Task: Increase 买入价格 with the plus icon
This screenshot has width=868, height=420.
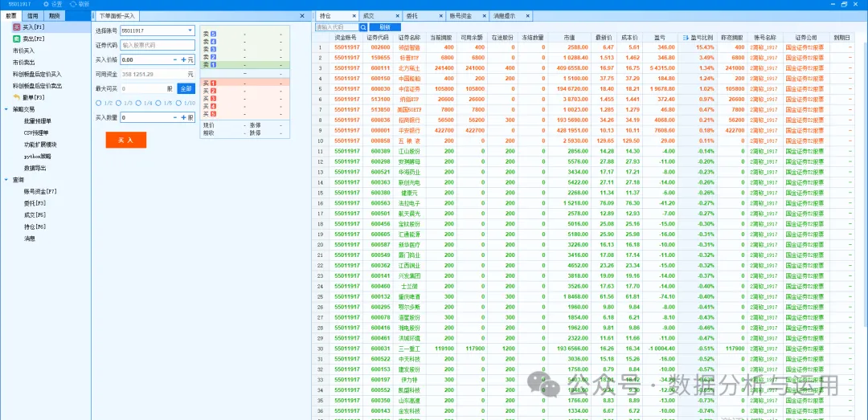Action: tap(183, 59)
